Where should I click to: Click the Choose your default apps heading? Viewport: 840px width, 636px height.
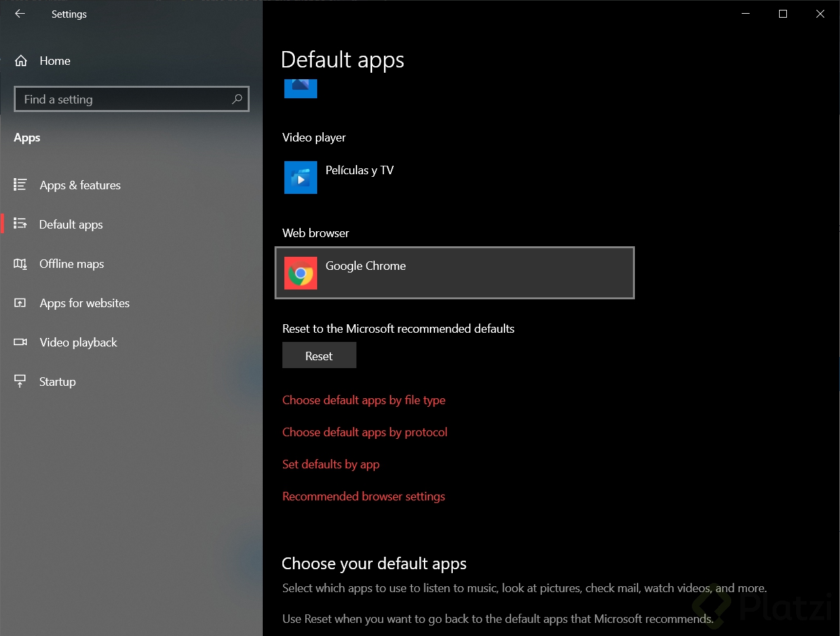coord(374,564)
